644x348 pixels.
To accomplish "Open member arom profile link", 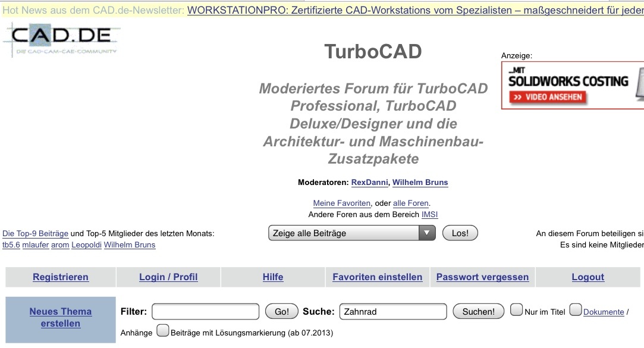I will (60, 245).
